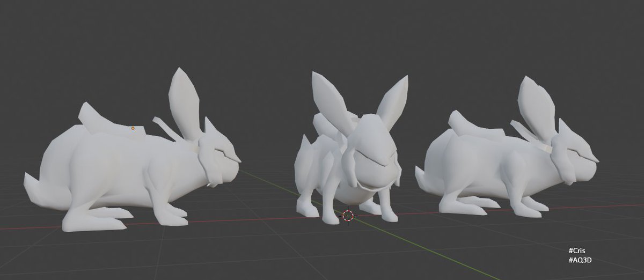Click the orange object origin dot
Screen dimensions: 644x280
[x=133, y=128]
